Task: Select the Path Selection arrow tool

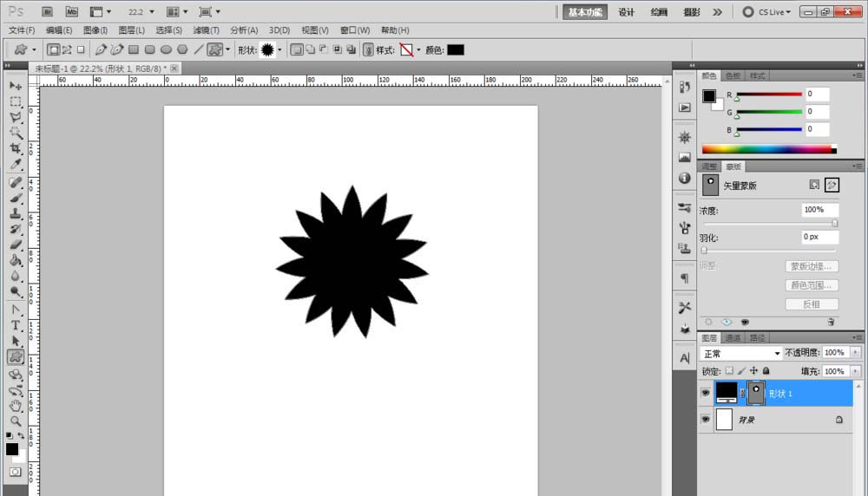Action: [16, 341]
